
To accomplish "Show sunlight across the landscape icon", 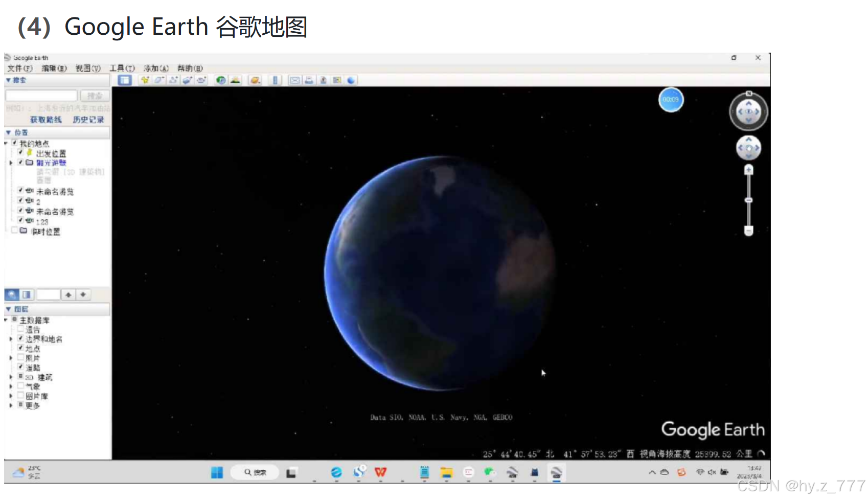I will (x=235, y=80).
